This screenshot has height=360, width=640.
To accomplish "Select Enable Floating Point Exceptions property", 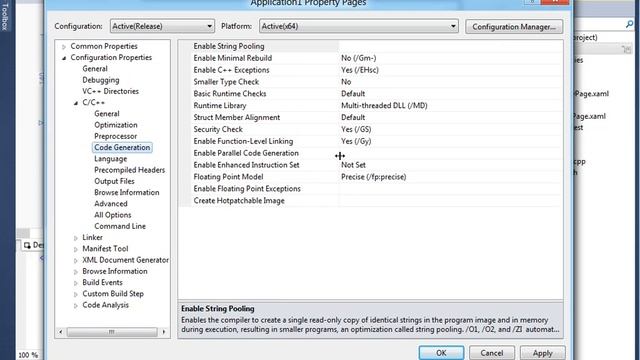I will pyautogui.click(x=247, y=189).
